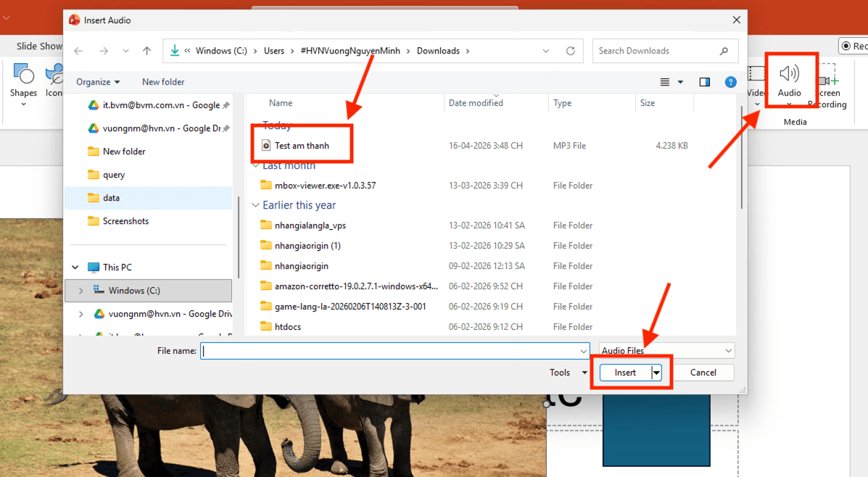Click the New folder button
The image size is (868, 477).
click(163, 82)
